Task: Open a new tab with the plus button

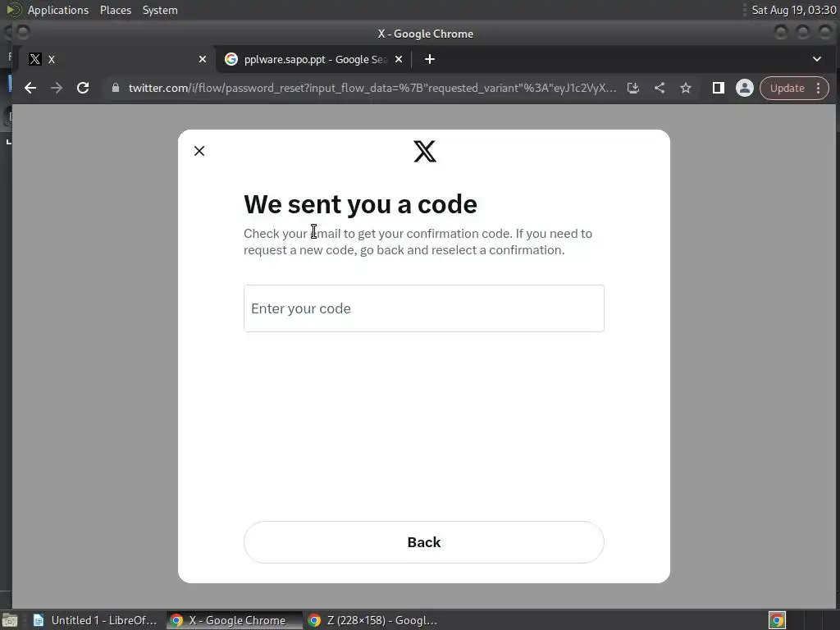Action: [430, 59]
